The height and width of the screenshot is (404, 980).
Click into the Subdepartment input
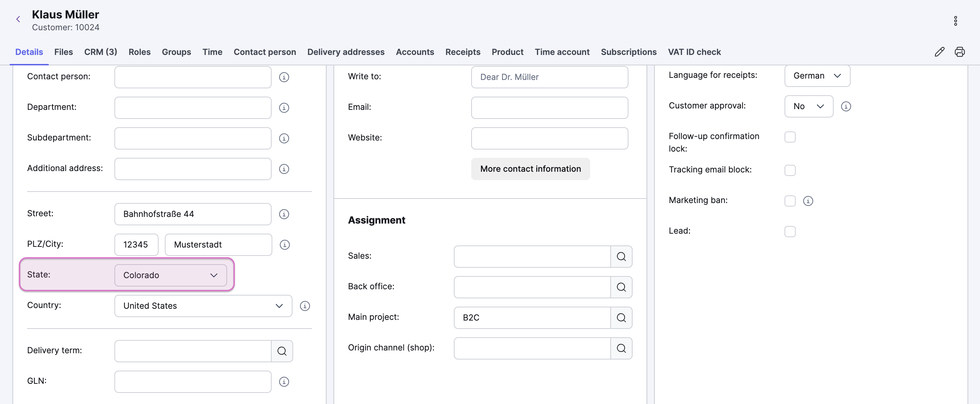(193, 138)
